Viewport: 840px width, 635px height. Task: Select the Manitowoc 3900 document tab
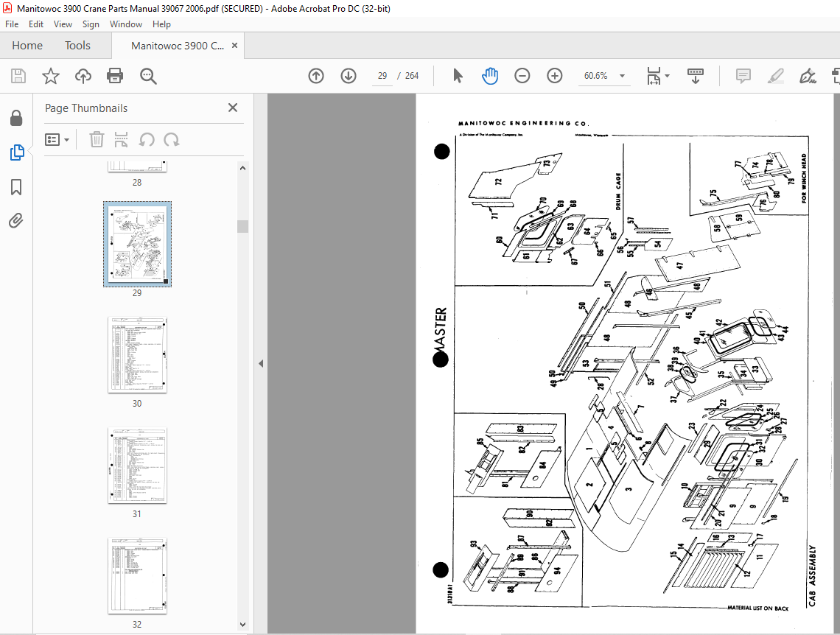(178, 46)
